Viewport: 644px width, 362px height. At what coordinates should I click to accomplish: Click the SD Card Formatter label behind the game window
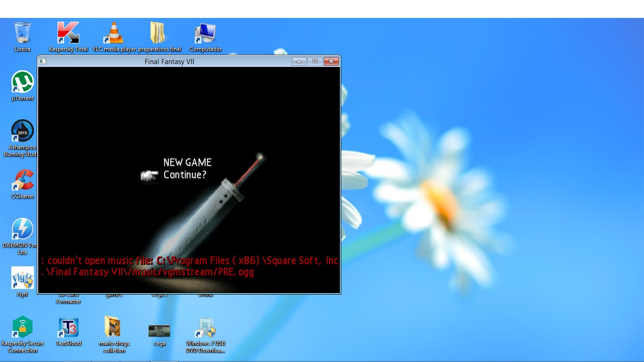68,298
